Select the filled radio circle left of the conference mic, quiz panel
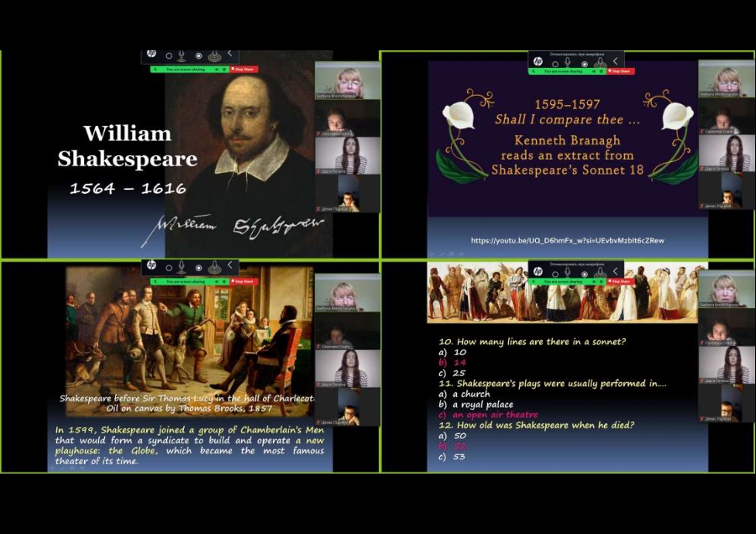 coord(585,274)
